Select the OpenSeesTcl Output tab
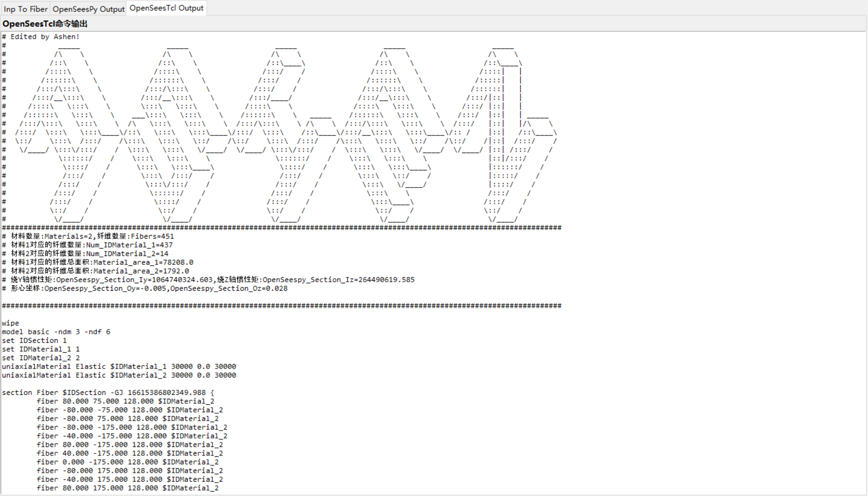The image size is (868, 496). coord(166,7)
